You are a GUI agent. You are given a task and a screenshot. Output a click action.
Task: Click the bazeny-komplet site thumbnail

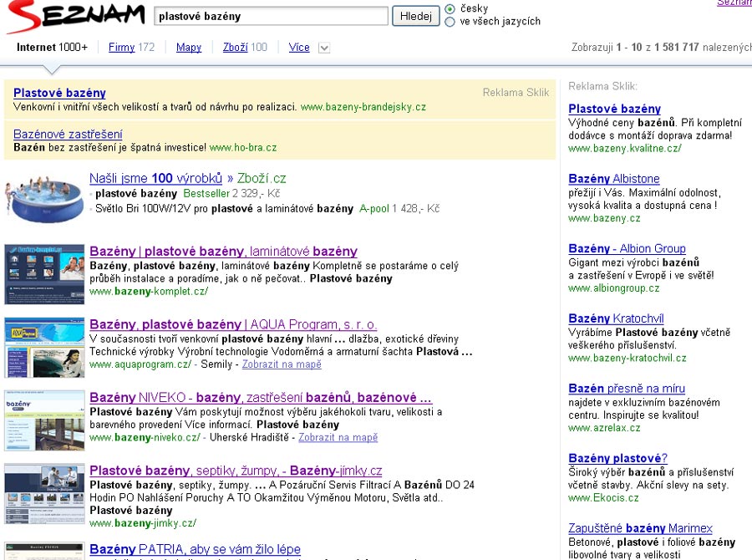coord(44,274)
